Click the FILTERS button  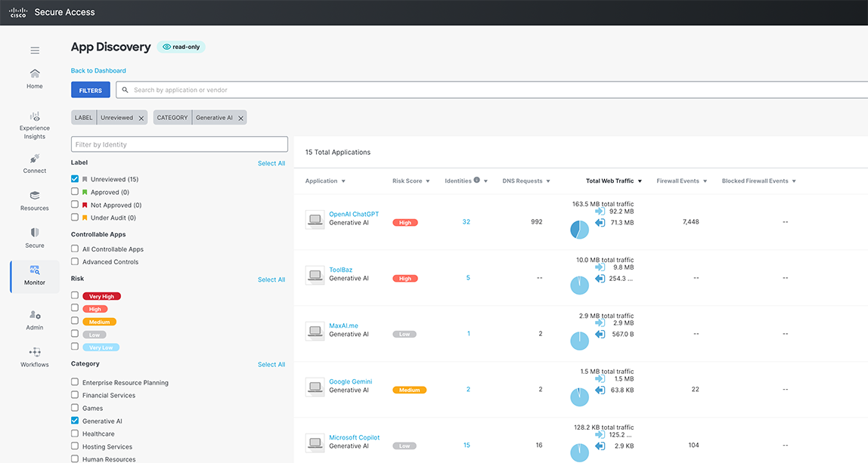(90, 90)
